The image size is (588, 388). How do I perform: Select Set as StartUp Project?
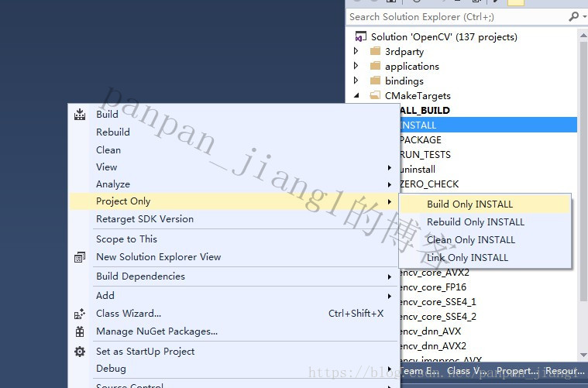coord(145,352)
